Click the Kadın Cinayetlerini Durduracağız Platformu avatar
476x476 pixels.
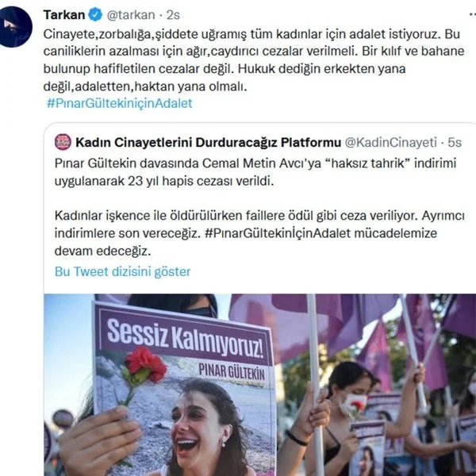tap(63, 142)
